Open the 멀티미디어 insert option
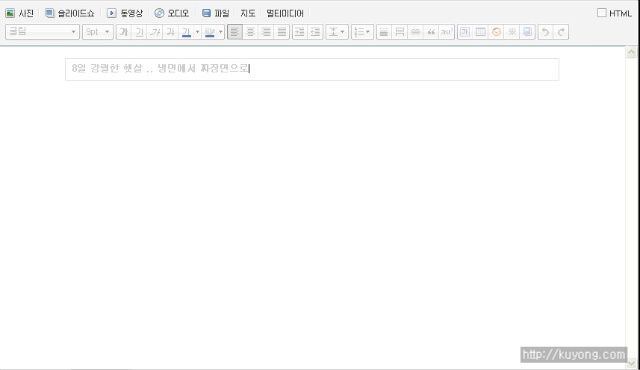Screen dimensions: 640x370 pyautogui.click(x=285, y=13)
